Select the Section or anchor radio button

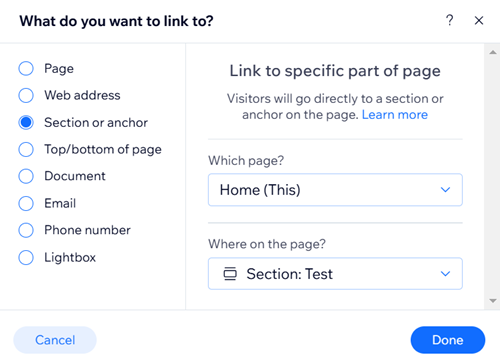26,122
